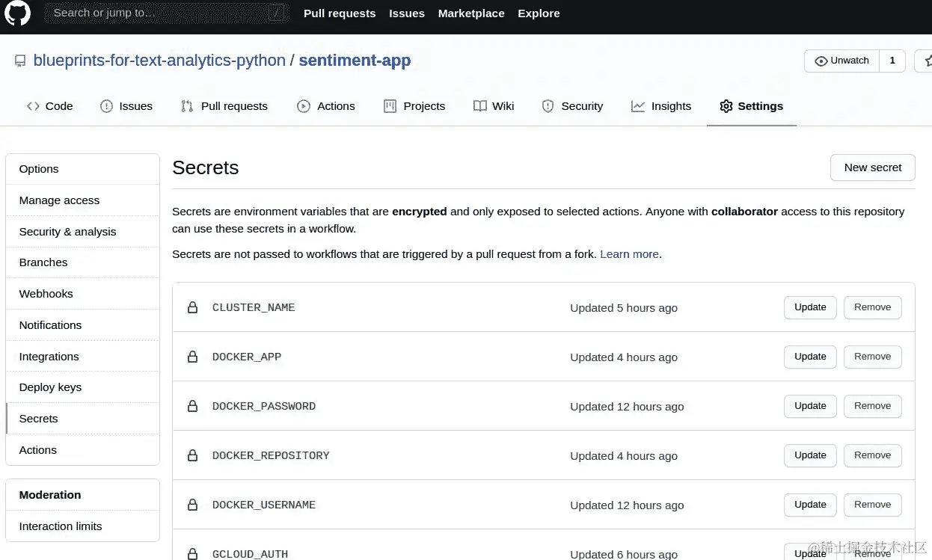Remove the DOCKER_REPOSITORY secret
This screenshot has height=560, width=932.
point(872,455)
